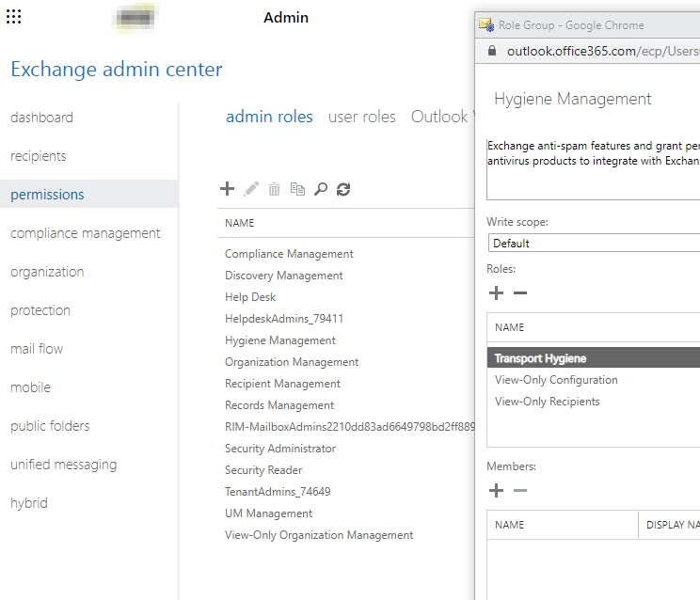700x600 pixels.
Task: Open organization in the sidebar
Action: (x=47, y=272)
